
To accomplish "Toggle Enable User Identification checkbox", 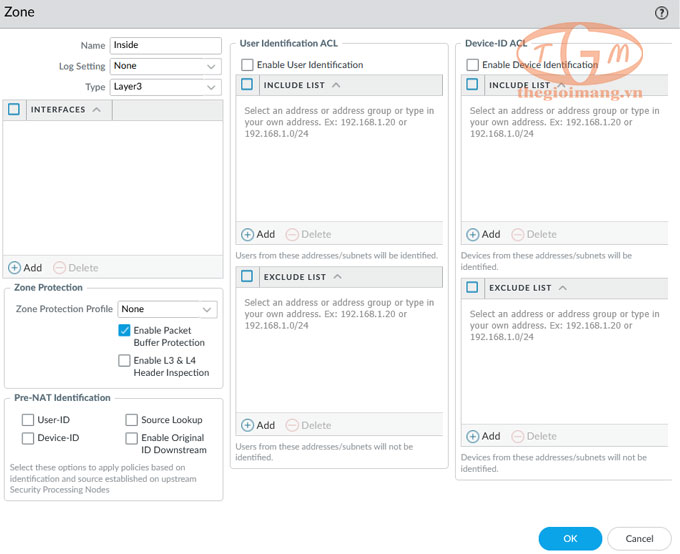I will (x=247, y=65).
